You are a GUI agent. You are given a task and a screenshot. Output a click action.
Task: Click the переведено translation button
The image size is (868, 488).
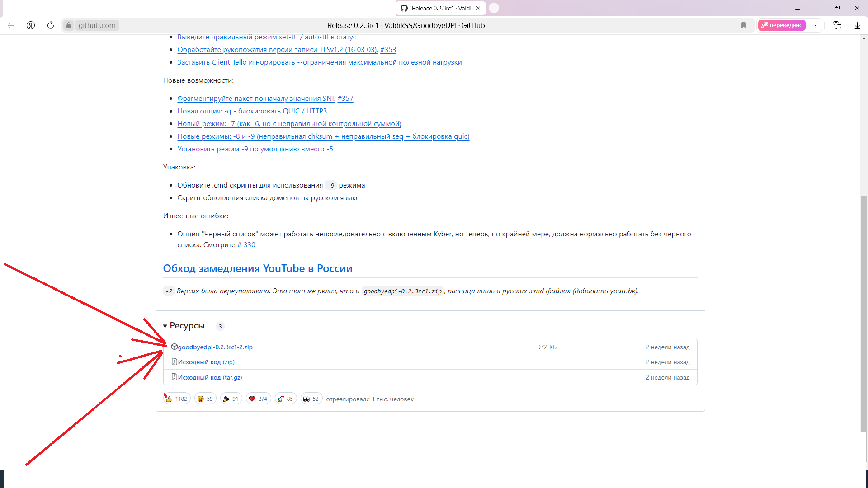pos(782,25)
